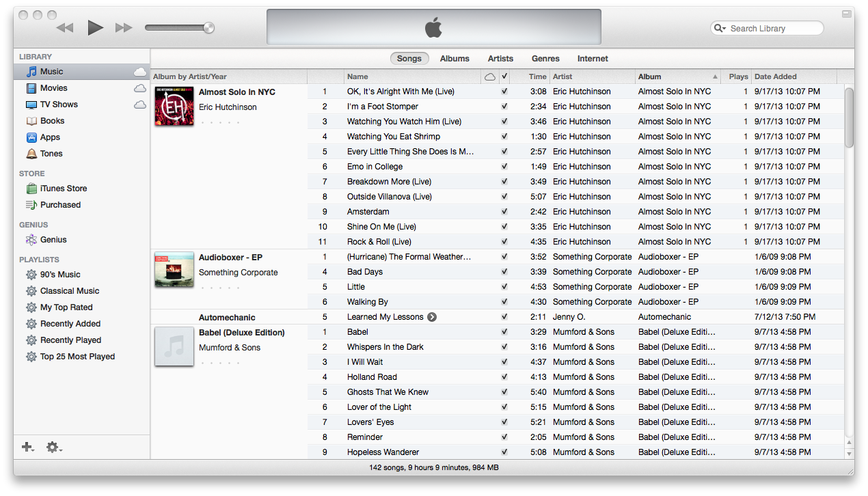Screen dimensions: 868x496
Task: Sort by the Plays column header
Action: point(737,77)
